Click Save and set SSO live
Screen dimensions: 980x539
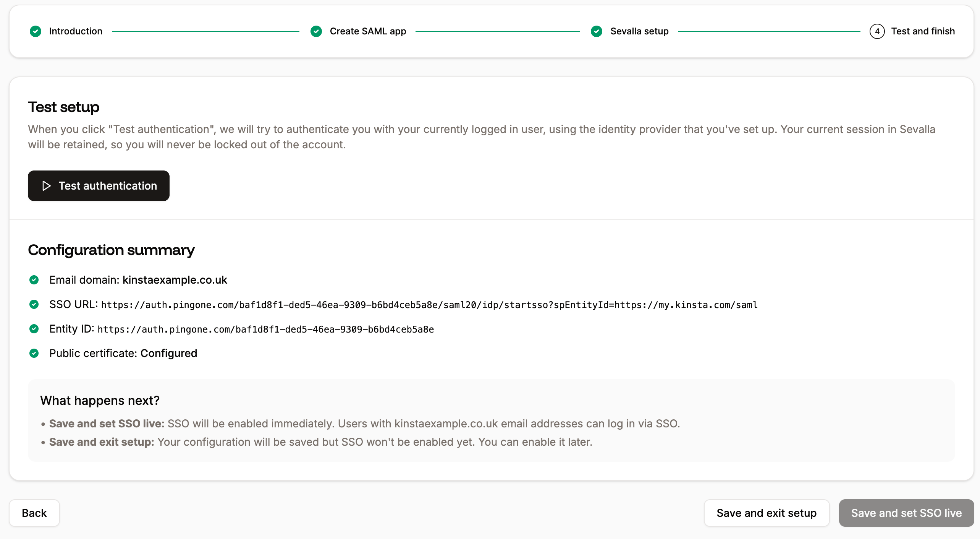point(906,513)
